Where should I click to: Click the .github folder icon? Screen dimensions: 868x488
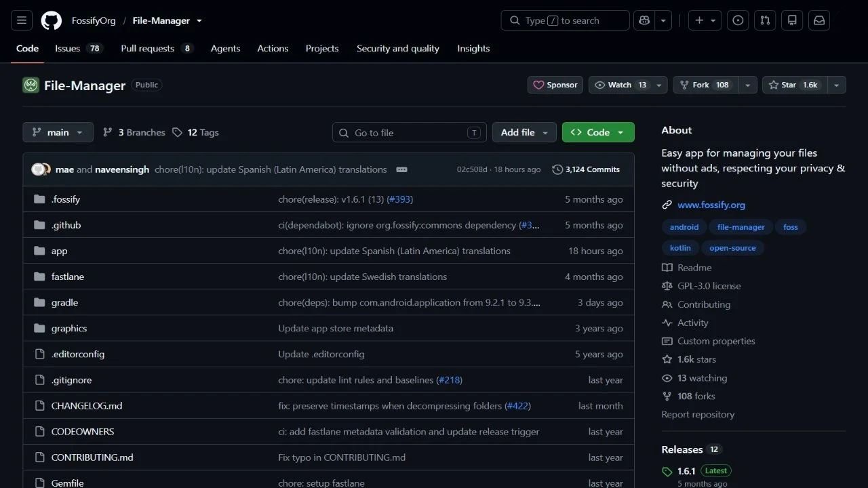tap(39, 225)
